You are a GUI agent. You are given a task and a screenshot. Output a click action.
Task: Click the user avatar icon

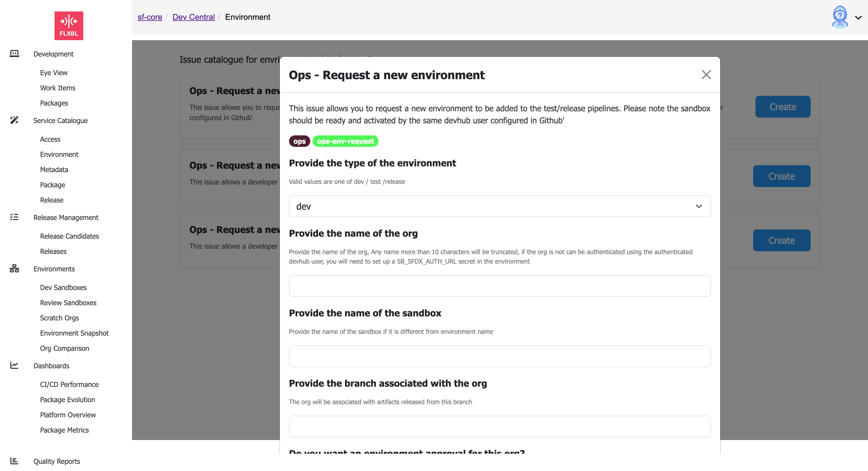click(x=840, y=17)
